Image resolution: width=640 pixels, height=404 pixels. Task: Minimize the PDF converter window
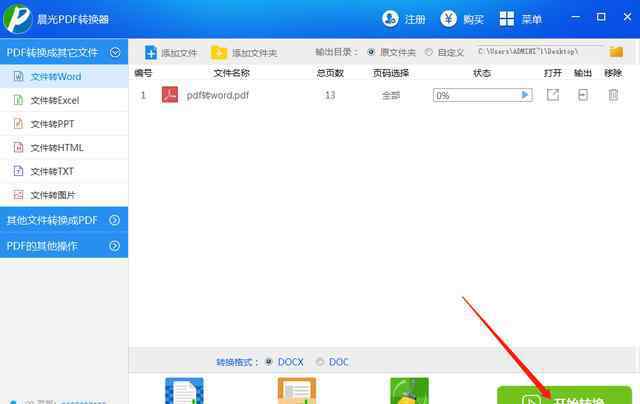pos(576,17)
